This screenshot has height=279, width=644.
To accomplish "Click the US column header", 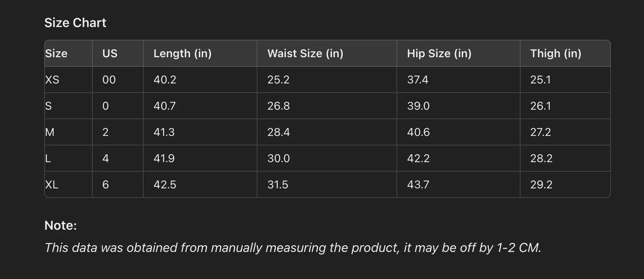I will click(110, 53).
